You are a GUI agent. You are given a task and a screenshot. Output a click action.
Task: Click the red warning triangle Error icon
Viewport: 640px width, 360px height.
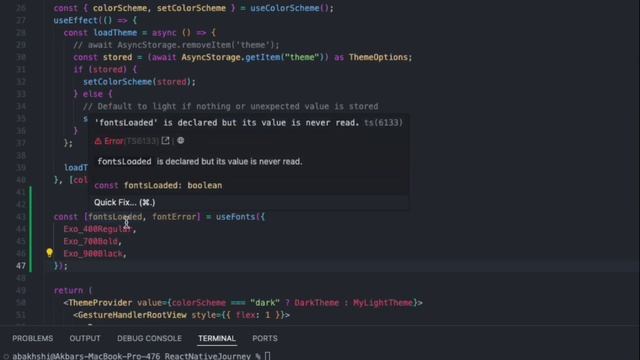tap(98, 141)
